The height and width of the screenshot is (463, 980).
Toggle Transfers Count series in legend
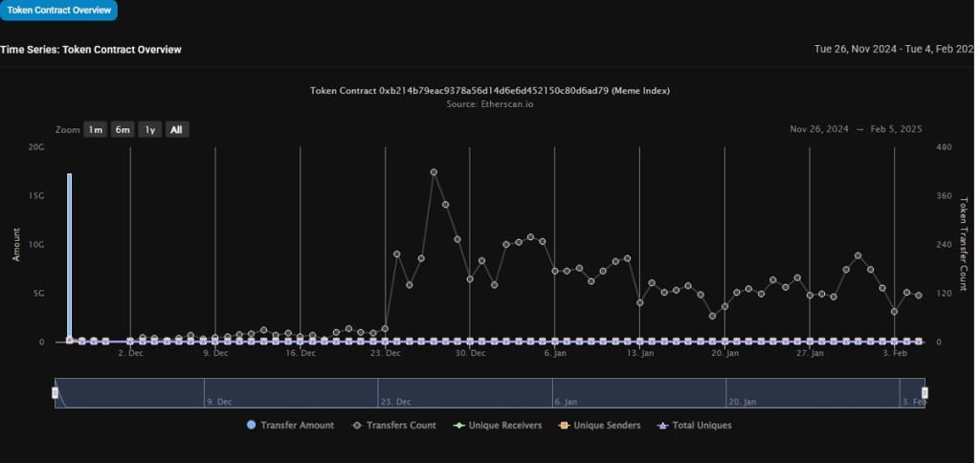tap(400, 425)
